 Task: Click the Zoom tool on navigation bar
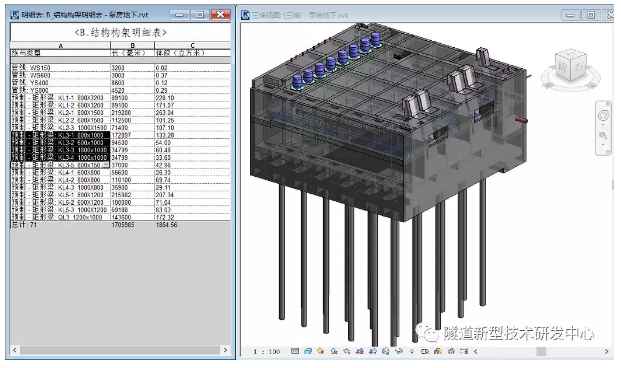coord(603,136)
